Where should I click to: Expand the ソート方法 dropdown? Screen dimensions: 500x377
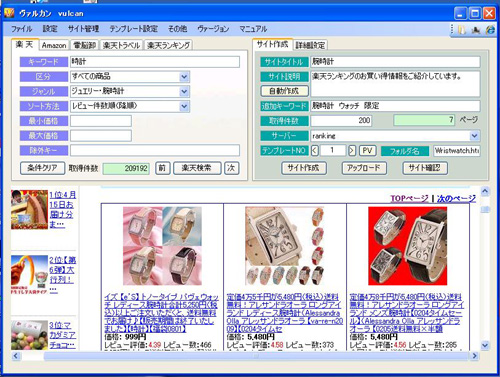184,106
